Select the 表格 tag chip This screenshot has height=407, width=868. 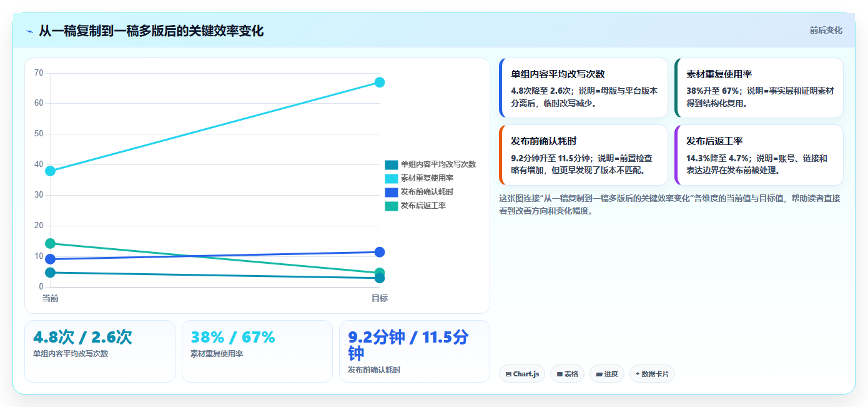point(567,374)
